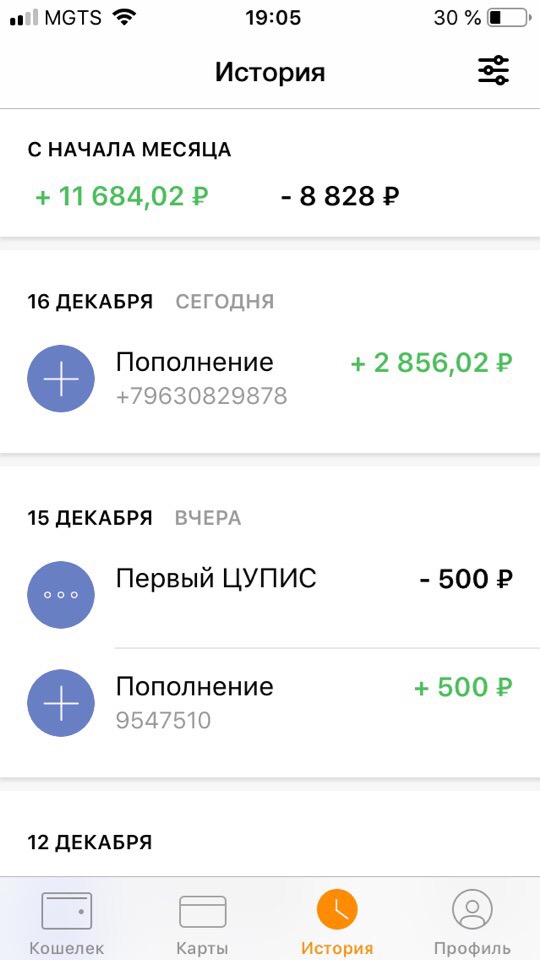Tap the orange История clock icon
The width and height of the screenshot is (540, 960).
(337, 910)
